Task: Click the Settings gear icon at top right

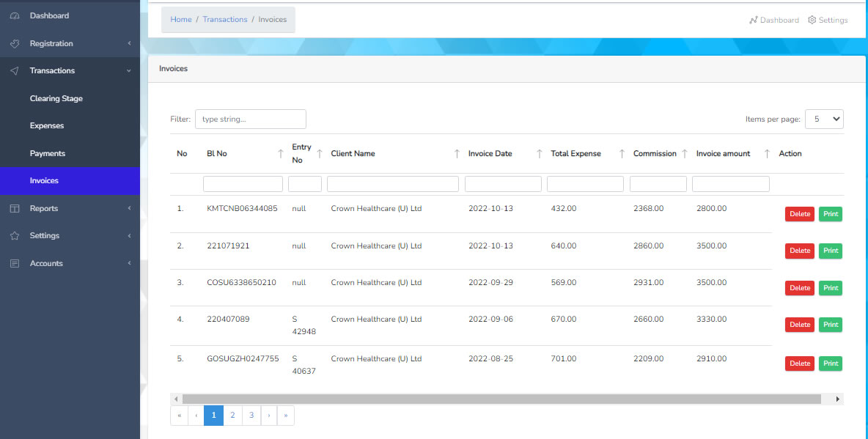Action: pos(812,20)
